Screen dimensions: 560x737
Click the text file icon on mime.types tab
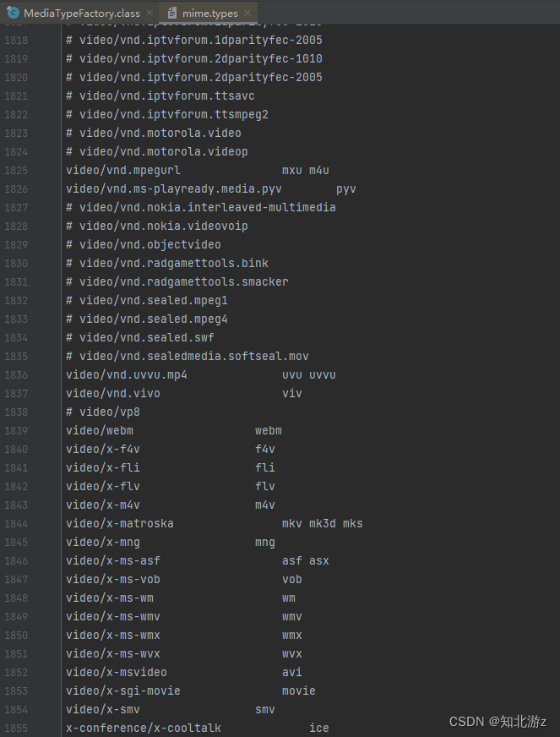[x=172, y=13]
